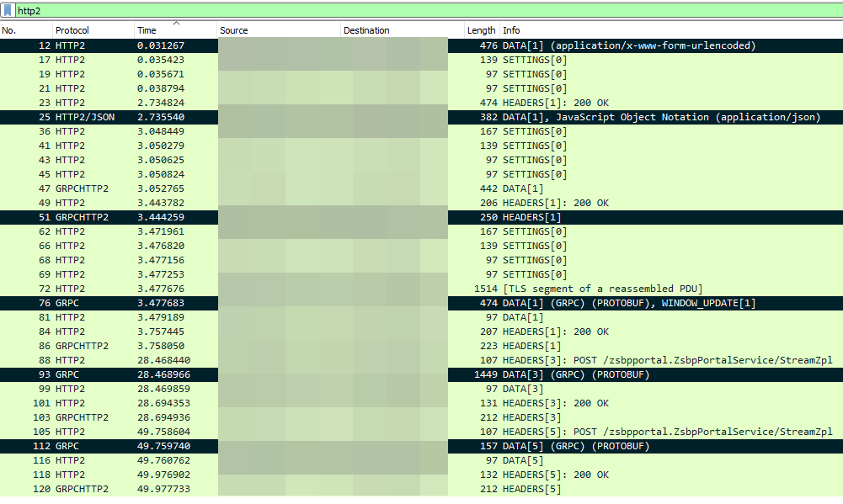Sort by the Destination column header
Image resolution: width=843 pixels, height=504 pixels.
(x=403, y=30)
